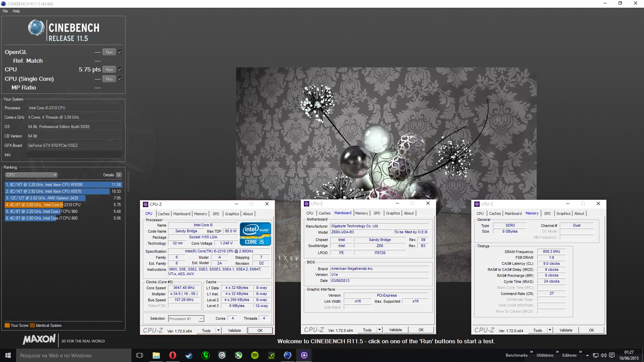Click OK in left CPU-Z window
Viewport: 644px width, 362px height.
coord(260,330)
